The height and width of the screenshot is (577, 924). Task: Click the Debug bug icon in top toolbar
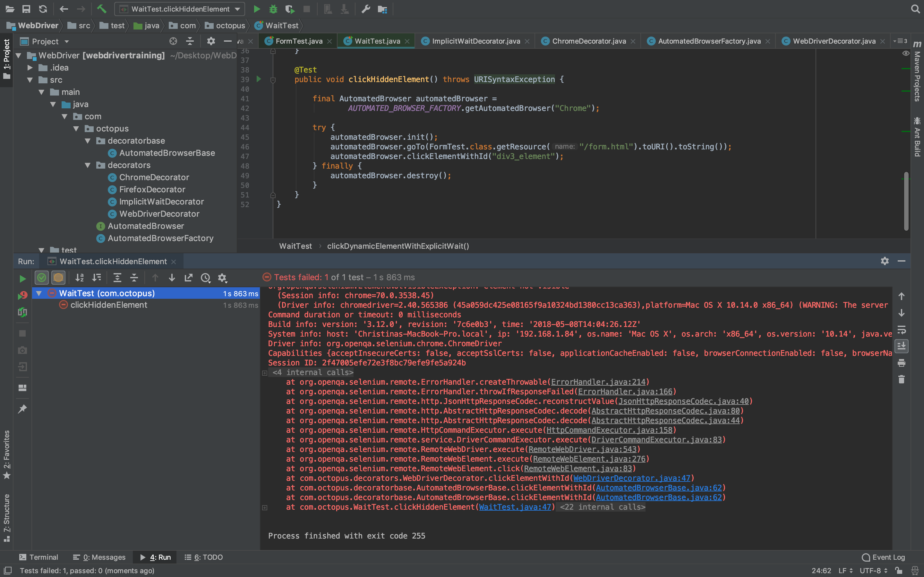pyautogui.click(x=273, y=9)
